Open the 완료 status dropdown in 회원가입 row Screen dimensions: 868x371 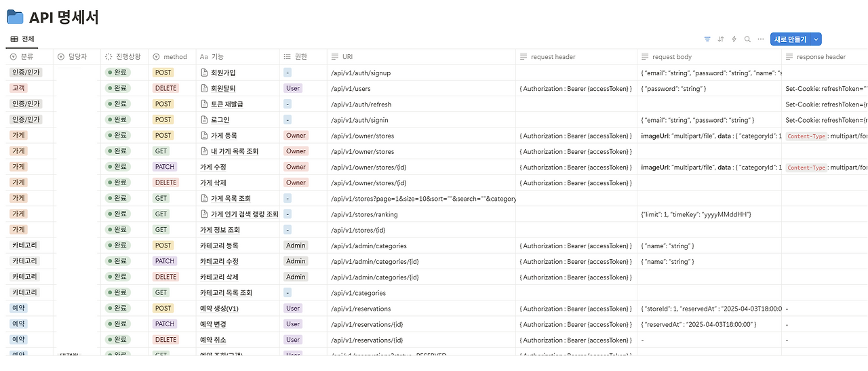[x=117, y=73]
